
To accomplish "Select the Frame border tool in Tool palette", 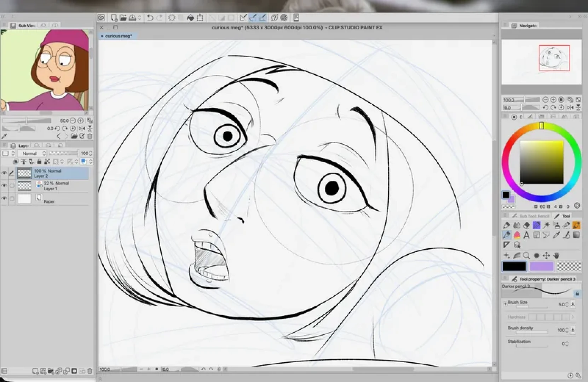I will 536,235.
